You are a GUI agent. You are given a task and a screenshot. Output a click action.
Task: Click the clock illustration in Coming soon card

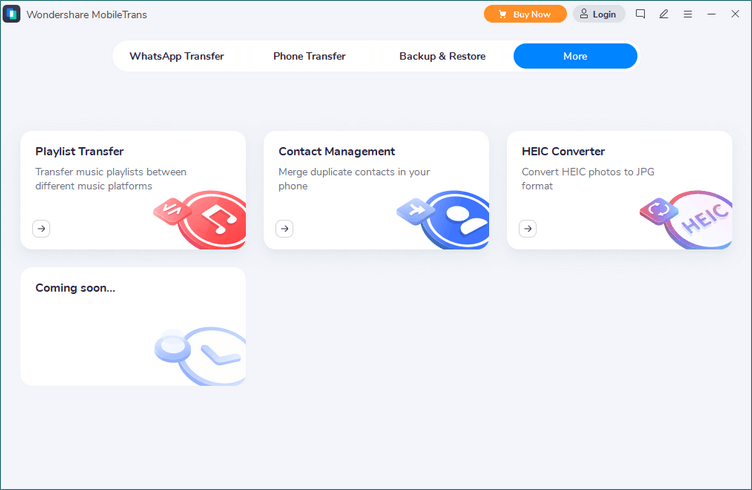pos(201,356)
